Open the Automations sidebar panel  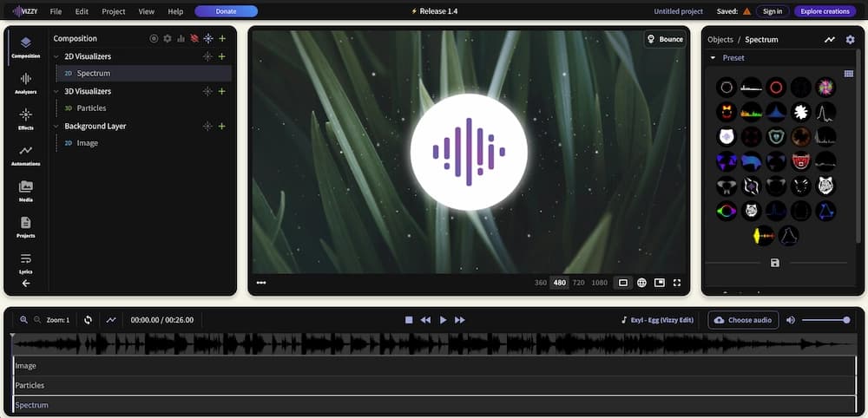click(x=25, y=155)
